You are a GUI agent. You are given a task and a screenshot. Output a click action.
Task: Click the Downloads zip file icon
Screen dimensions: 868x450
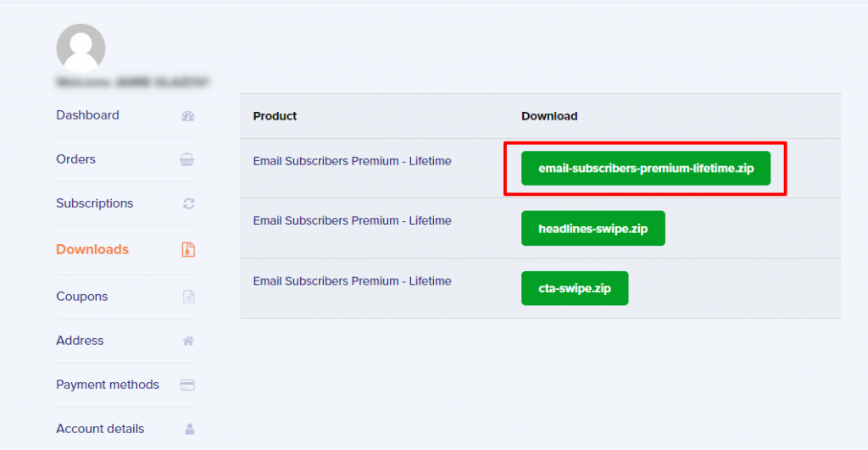(x=188, y=250)
